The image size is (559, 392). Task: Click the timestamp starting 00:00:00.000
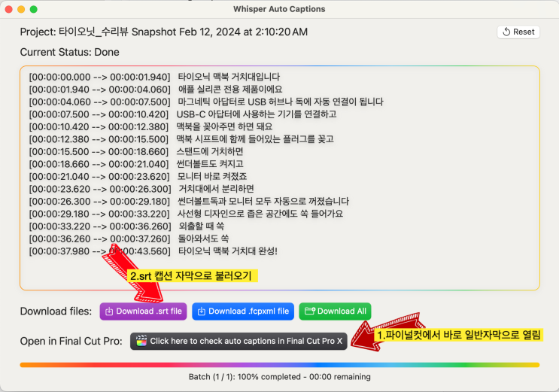point(100,77)
